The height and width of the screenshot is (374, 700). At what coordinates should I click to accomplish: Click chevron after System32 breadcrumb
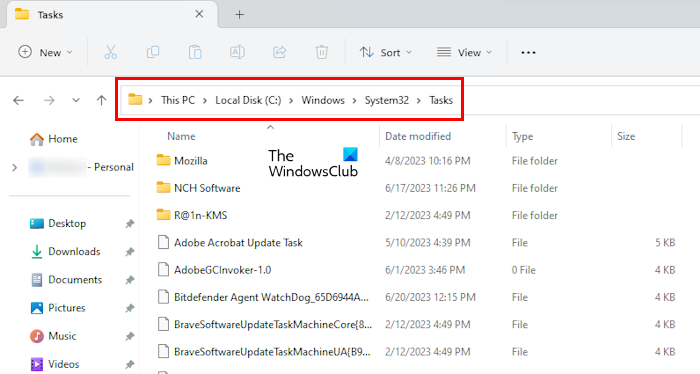(419, 100)
